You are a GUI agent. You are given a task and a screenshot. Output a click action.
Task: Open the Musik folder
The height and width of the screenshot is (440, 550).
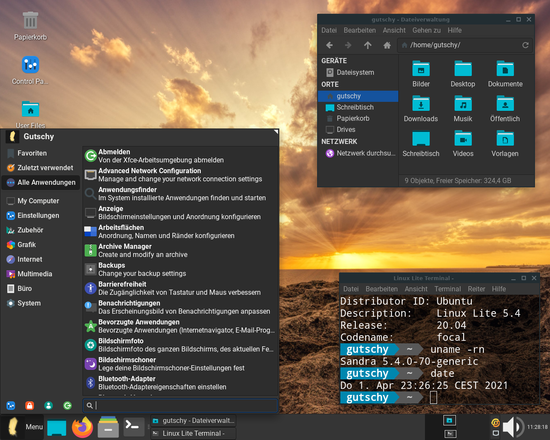[463, 109]
